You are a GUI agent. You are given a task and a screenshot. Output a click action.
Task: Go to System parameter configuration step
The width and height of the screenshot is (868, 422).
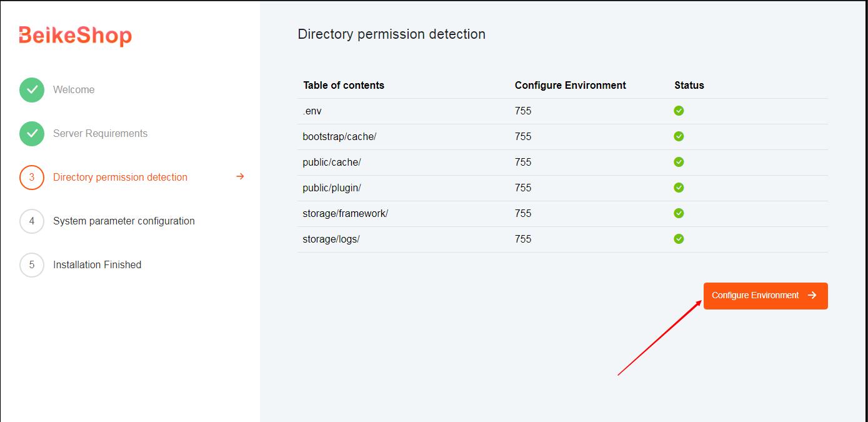point(124,221)
